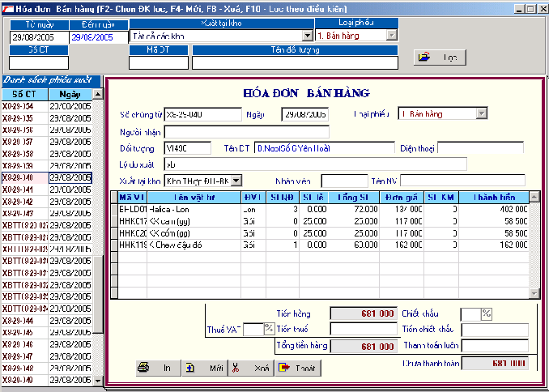549x392 pixels.
Task: Click scroll-up arrow of item table
Action: (534, 197)
